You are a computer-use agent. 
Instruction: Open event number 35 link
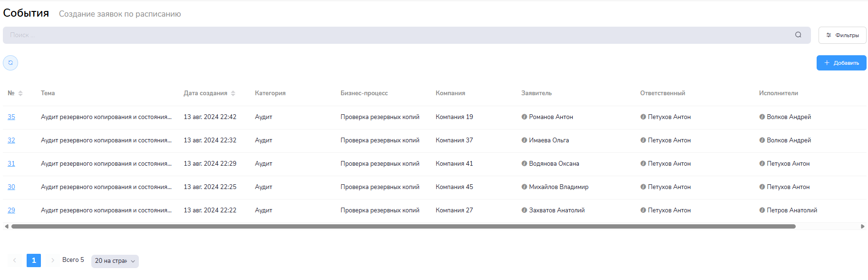pyautogui.click(x=11, y=117)
